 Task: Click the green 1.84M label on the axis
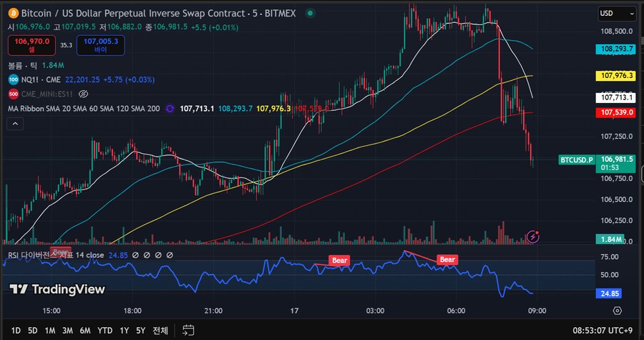610,239
